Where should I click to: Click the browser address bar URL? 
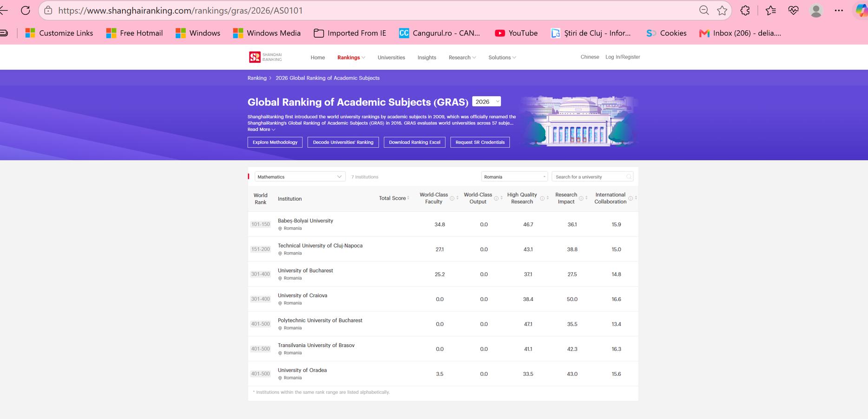point(181,10)
